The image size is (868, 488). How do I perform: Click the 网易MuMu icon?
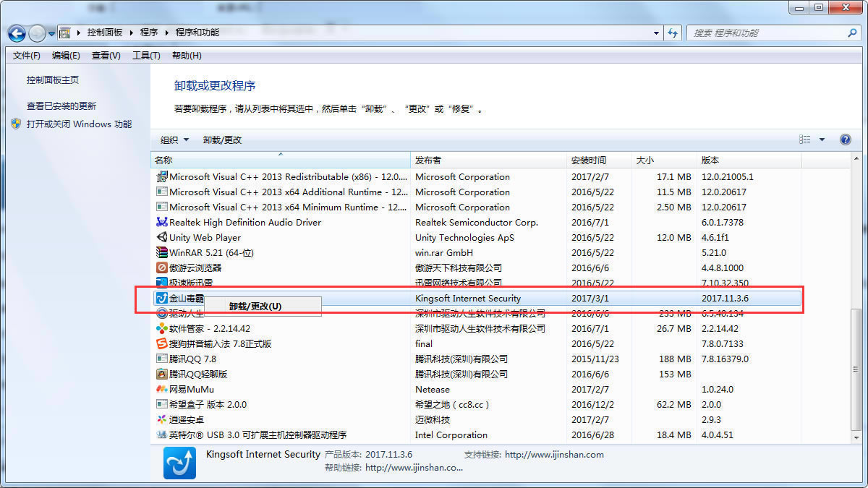pyautogui.click(x=162, y=390)
